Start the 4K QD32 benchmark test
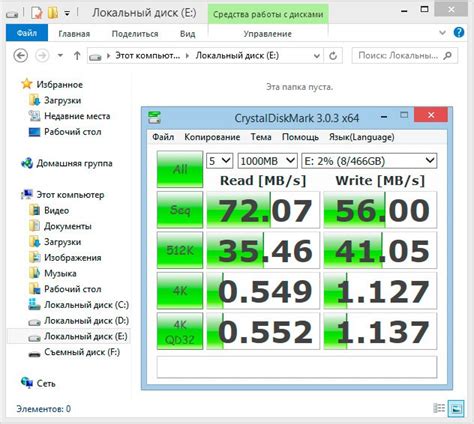Viewport: 474px width, 424px height. coord(180,331)
